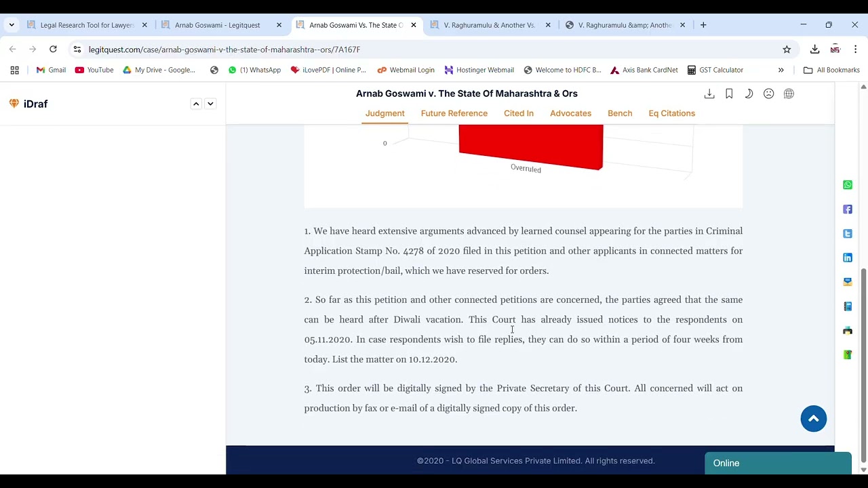Click the scroll-to-top round arrow button
The width and height of the screenshot is (868, 488).
pos(814,418)
